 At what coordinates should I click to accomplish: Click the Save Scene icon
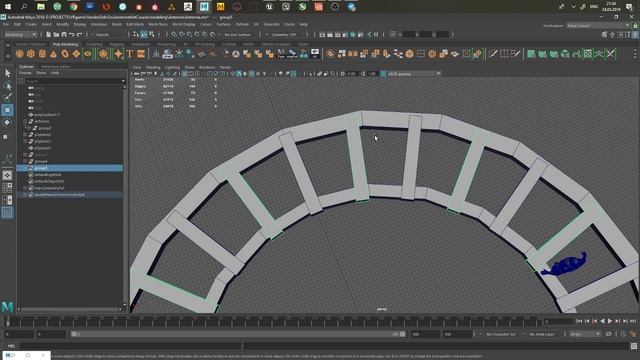tap(64, 35)
